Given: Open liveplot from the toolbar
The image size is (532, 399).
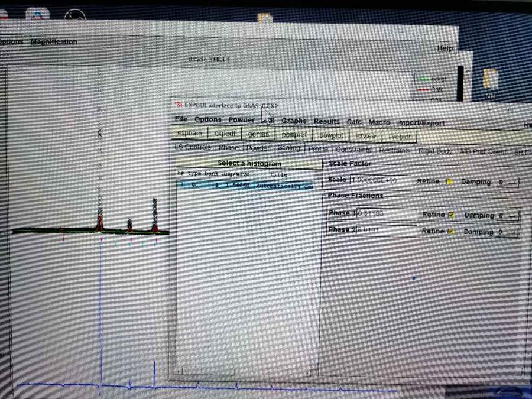Looking at the screenshot, I should (x=400, y=136).
